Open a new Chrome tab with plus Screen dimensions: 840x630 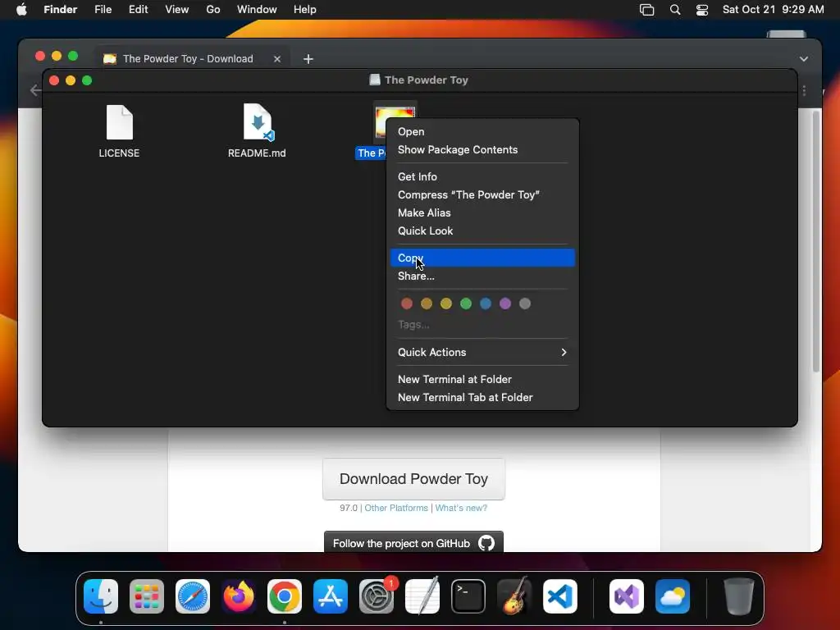pos(308,59)
